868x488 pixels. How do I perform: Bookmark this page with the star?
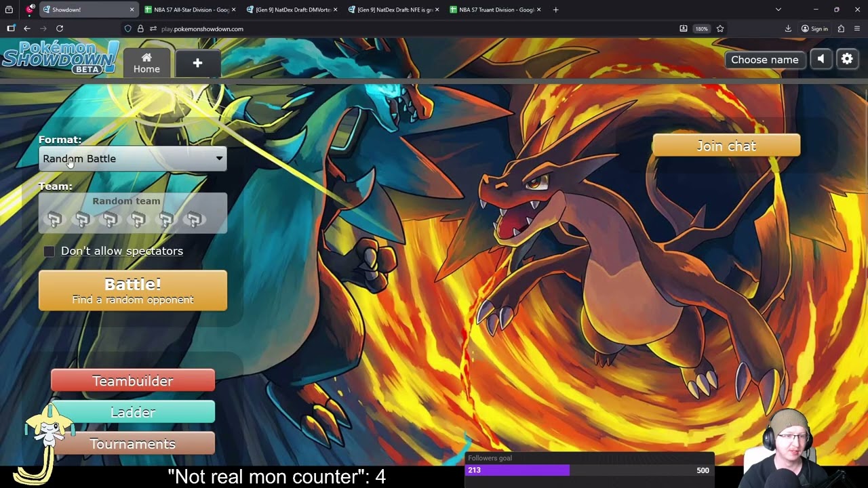point(720,28)
